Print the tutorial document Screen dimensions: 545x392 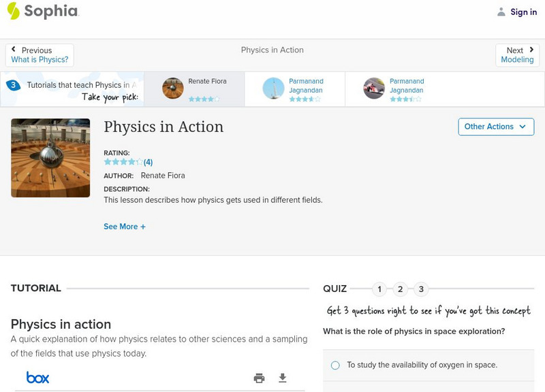point(259,378)
